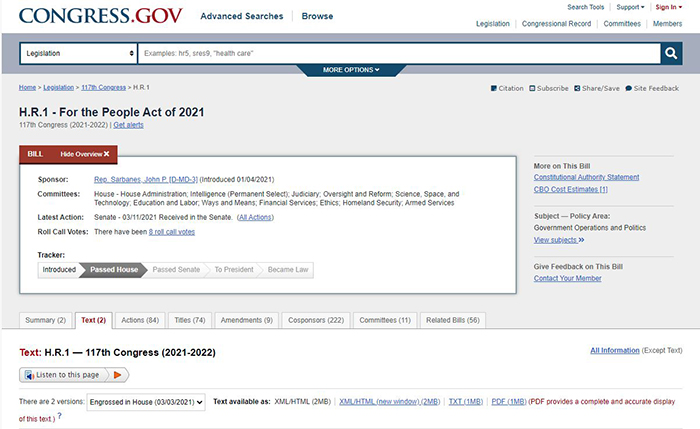Click Home breadcrumb link

(27, 87)
